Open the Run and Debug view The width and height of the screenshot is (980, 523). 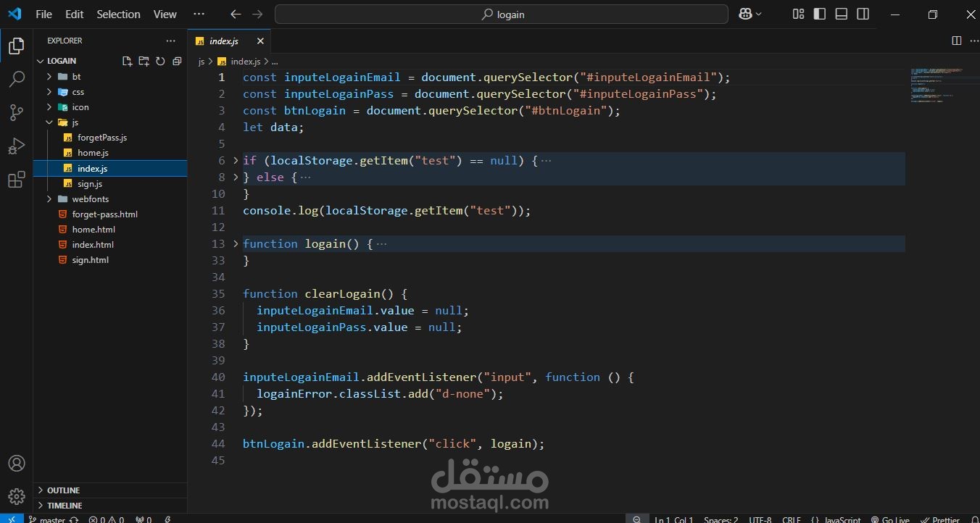[16, 146]
